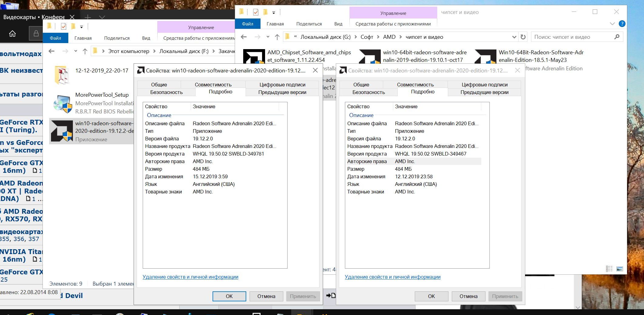
Task: Click Отмена in left properties dialog
Action: (x=266, y=296)
